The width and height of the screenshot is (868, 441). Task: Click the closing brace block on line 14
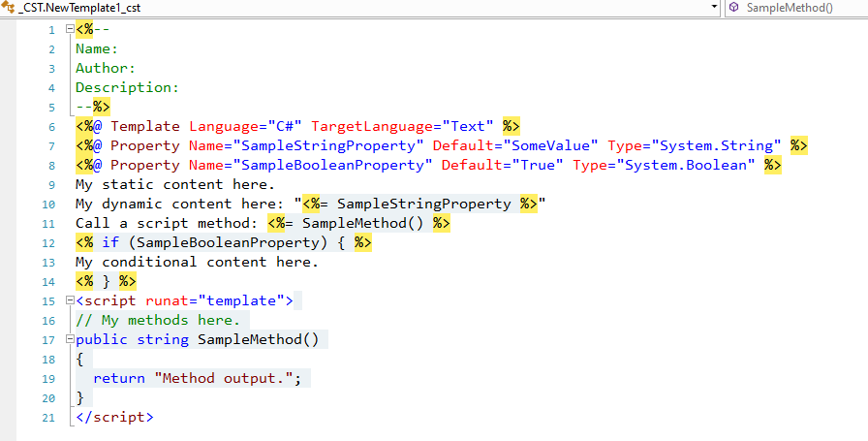coord(106,281)
